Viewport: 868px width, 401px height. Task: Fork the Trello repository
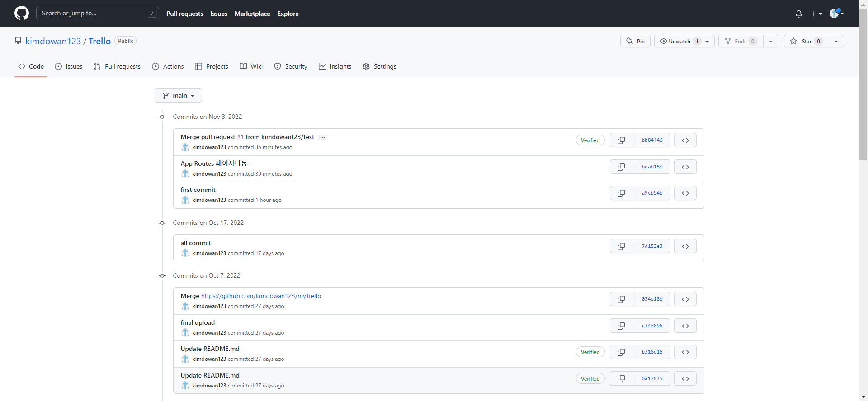click(x=741, y=41)
